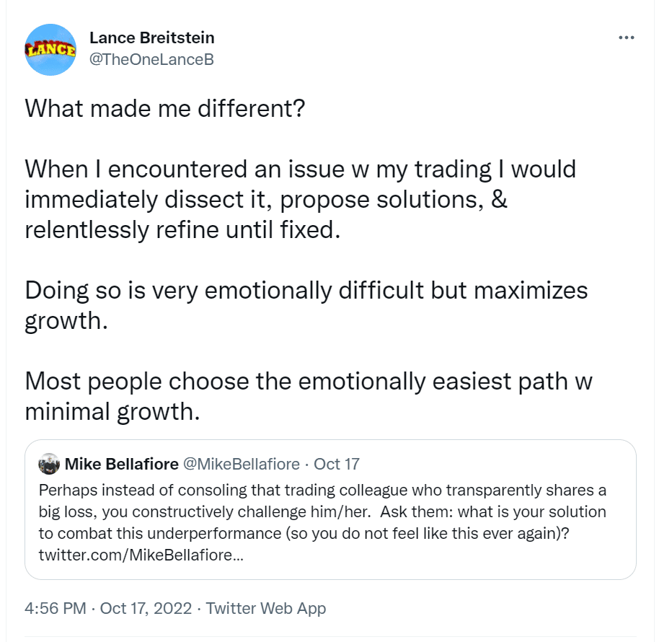Click the "Twitter Web App" source label
This screenshot has height=642, width=672.
point(266,608)
